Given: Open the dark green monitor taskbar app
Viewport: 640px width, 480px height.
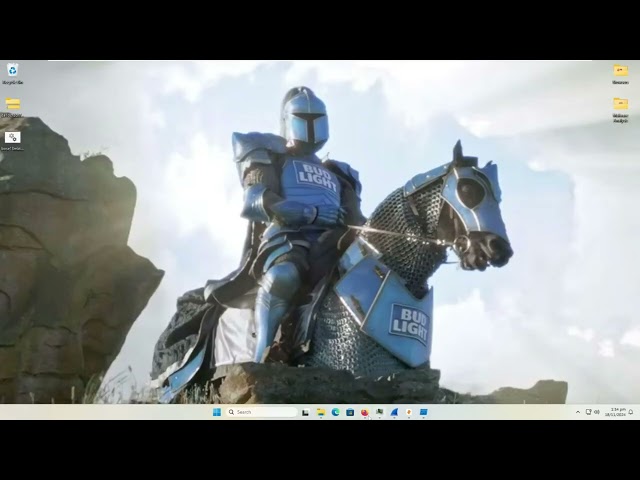Looking at the screenshot, I should pyautogui.click(x=380, y=412).
